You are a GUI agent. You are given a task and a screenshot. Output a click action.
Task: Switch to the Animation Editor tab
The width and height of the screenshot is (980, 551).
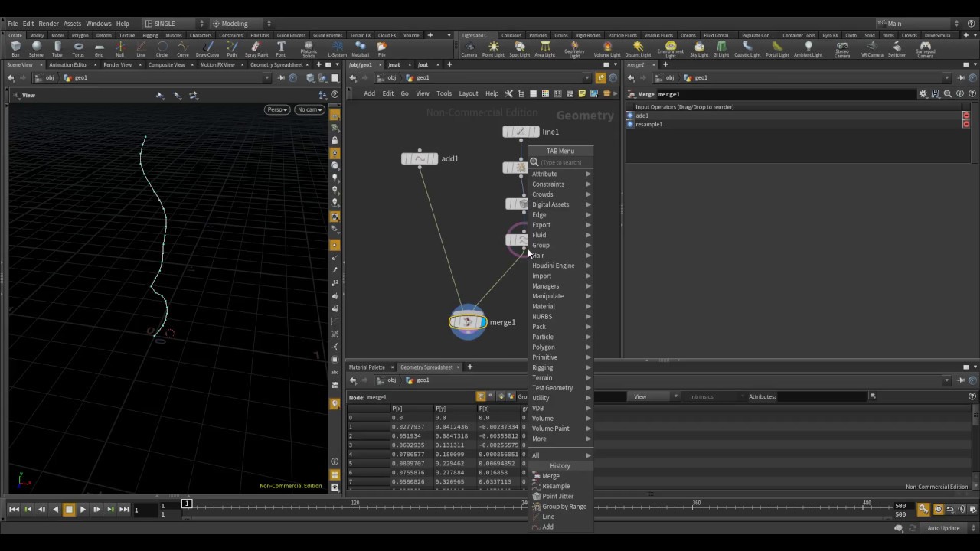tap(68, 65)
